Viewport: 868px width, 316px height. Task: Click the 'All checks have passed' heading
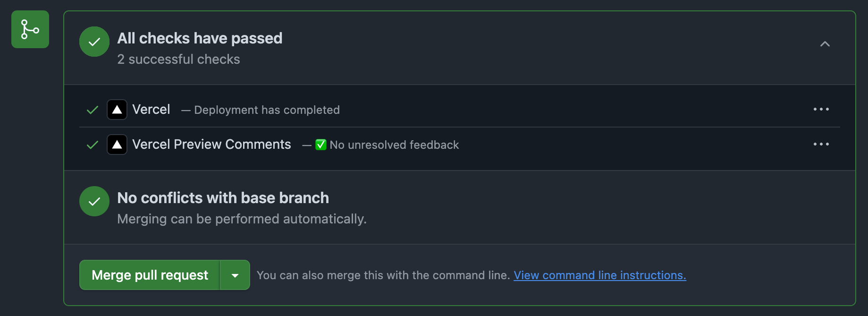[200, 38]
